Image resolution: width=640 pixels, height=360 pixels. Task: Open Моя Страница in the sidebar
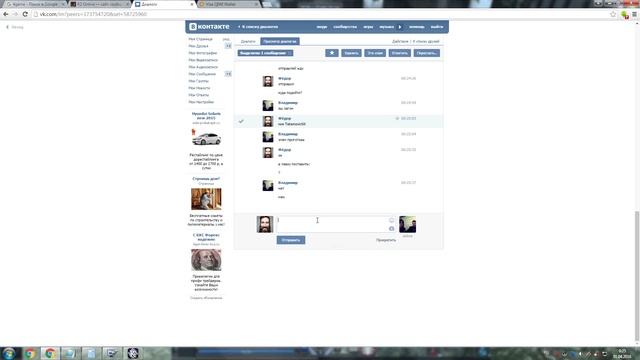click(x=200, y=39)
